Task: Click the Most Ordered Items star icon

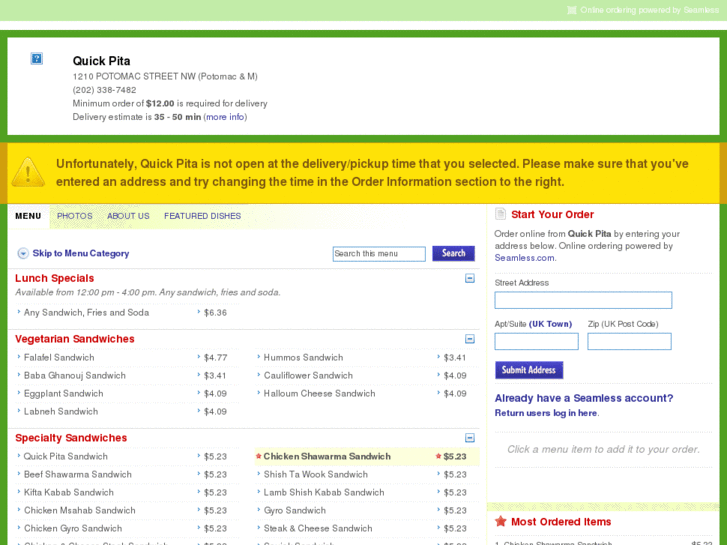Action: 501,521
